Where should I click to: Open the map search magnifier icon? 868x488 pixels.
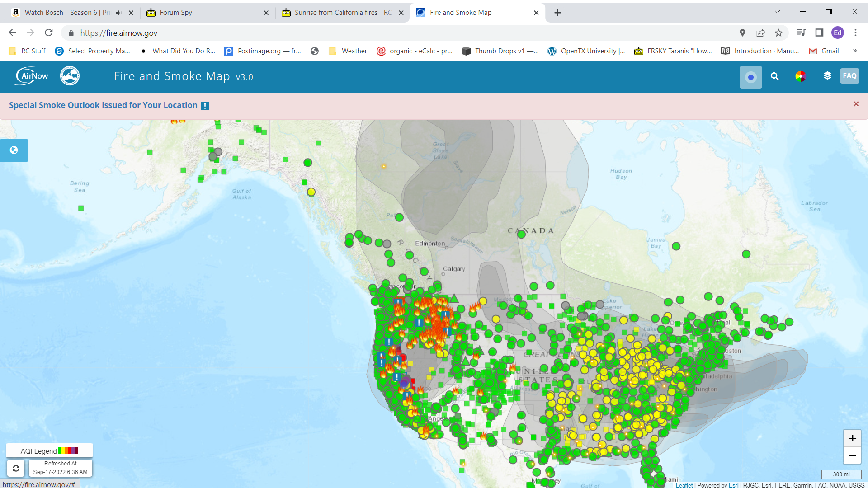coord(774,76)
